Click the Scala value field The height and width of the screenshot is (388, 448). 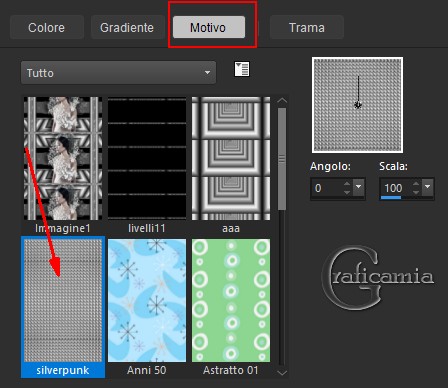(396, 188)
